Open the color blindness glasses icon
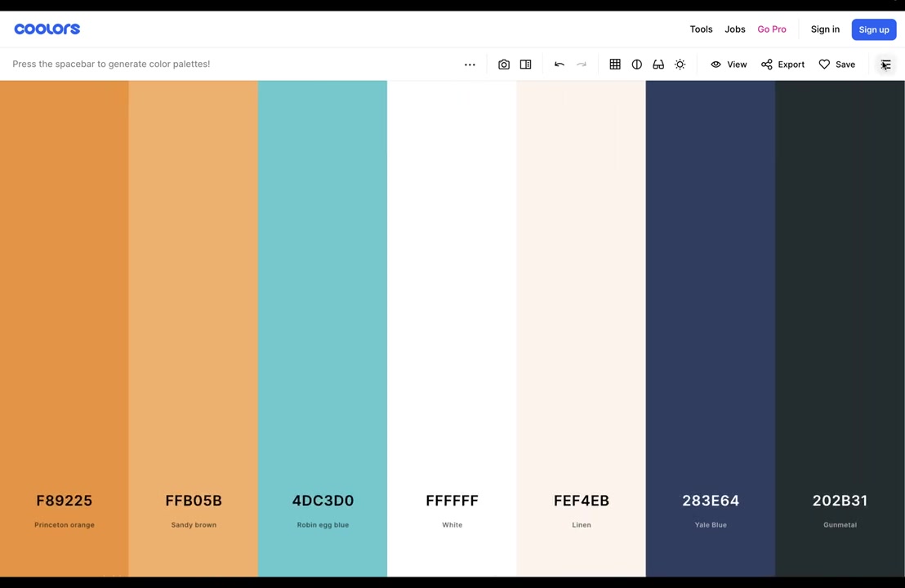905x588 pixels. point(658,65)
